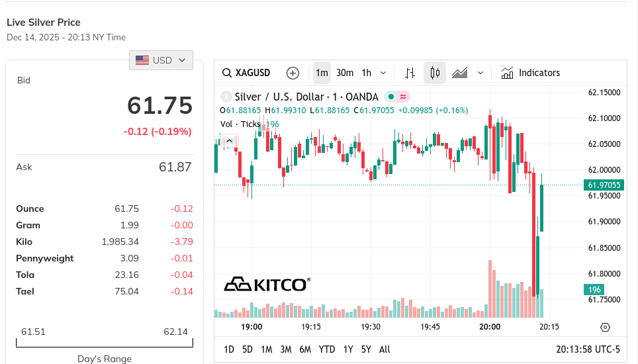
Task: Set date range to 1M
Action: [267, 349]
